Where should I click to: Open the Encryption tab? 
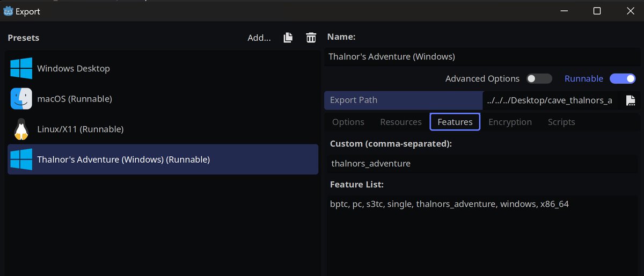pos(510,122)
